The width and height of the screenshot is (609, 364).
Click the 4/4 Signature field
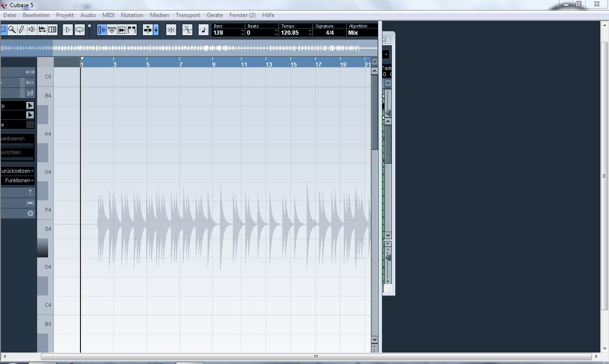(329, 33)
